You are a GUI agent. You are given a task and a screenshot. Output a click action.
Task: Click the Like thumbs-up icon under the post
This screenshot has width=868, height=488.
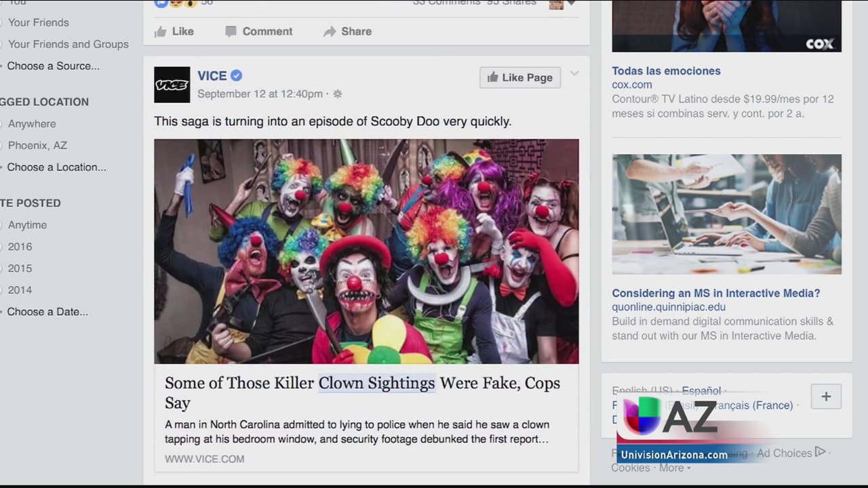pyautogui.click(x=161, y=32)
